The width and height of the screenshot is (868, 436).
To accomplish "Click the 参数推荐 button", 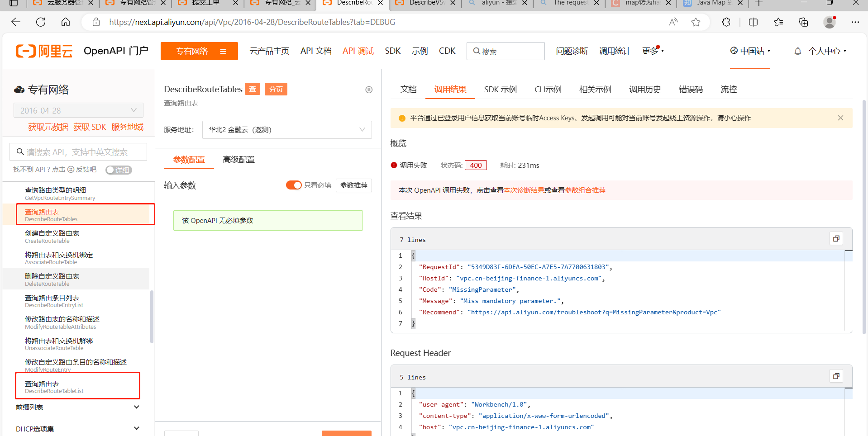I will [x=354, y=185].
